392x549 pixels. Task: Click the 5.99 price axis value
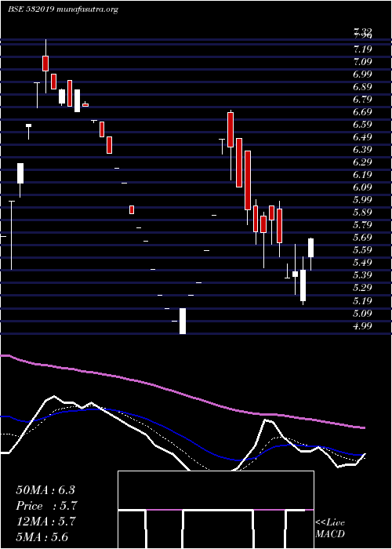(362, 200)
